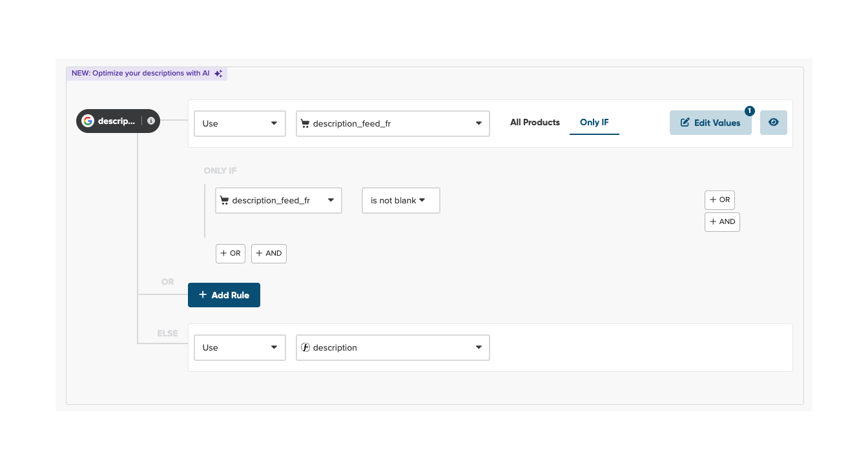
Task: Open the 'is not blank' operator dropdown
Action: tap(400, 201)
